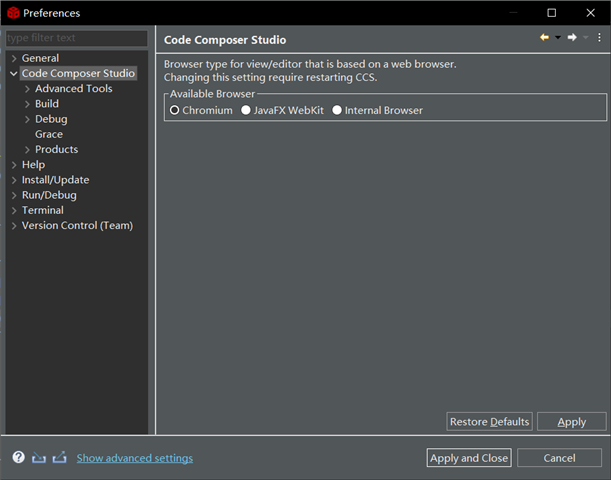The height and width of the screenshot is (480, 611).
Task: Expand the General tree node
Action: (x=14, y=58)
